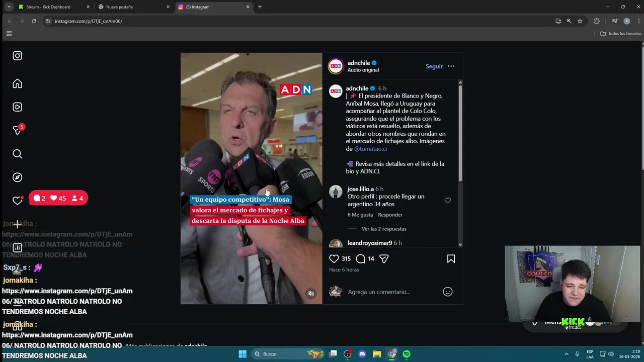Like jose.lillo.a's comment
This screenshot has height=362, width=644.
point(447,201)
